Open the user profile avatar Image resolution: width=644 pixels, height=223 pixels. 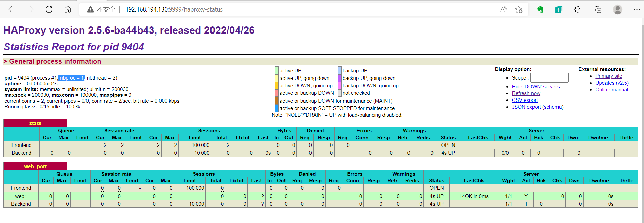coord(618,9)
